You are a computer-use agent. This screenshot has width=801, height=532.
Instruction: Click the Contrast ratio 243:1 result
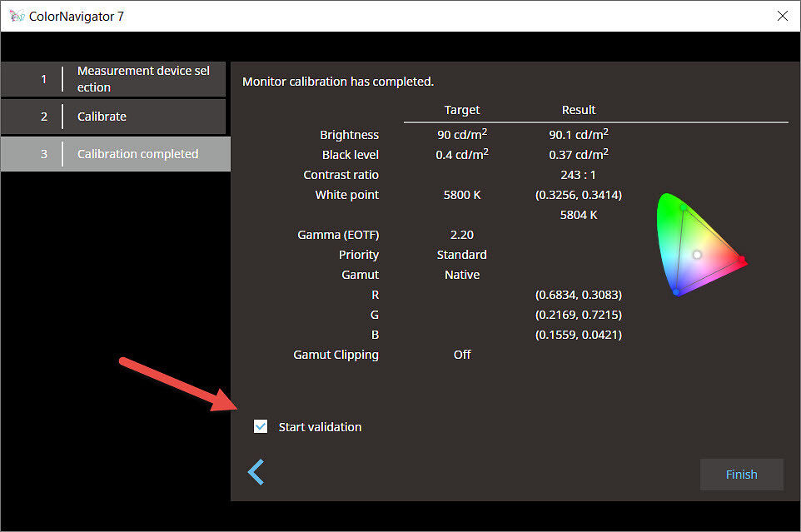579,174
